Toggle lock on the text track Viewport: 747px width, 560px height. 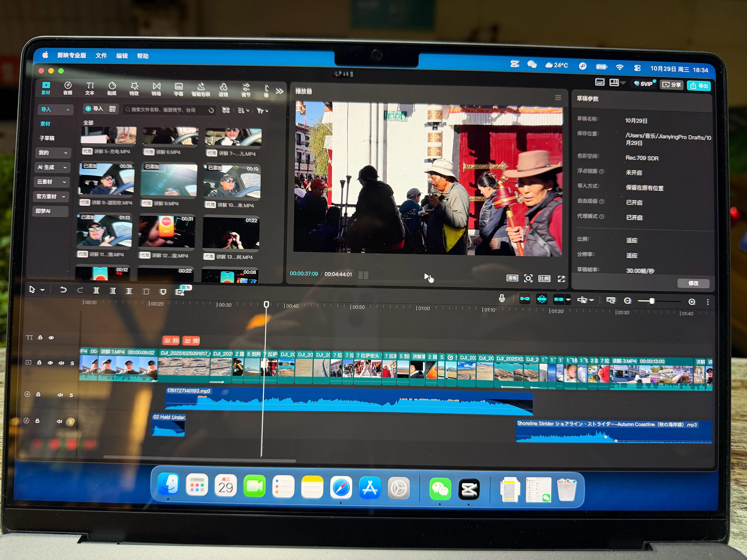pyautogui.click(x=40, y=337)
